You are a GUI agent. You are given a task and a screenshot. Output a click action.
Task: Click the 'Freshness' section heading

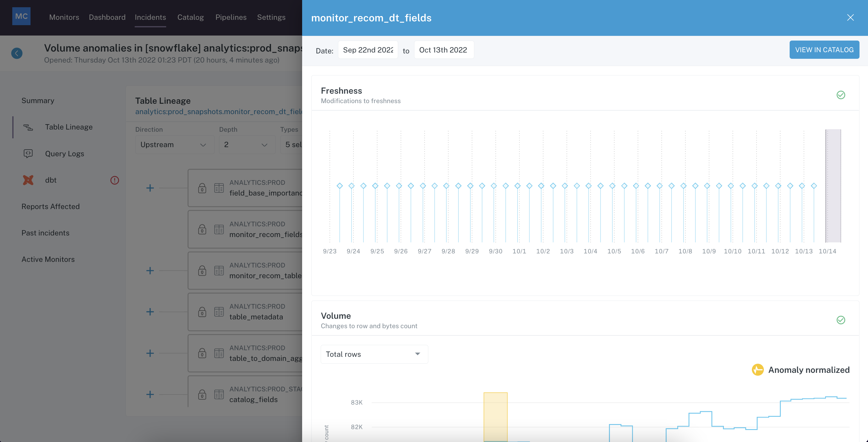point(341,91)
